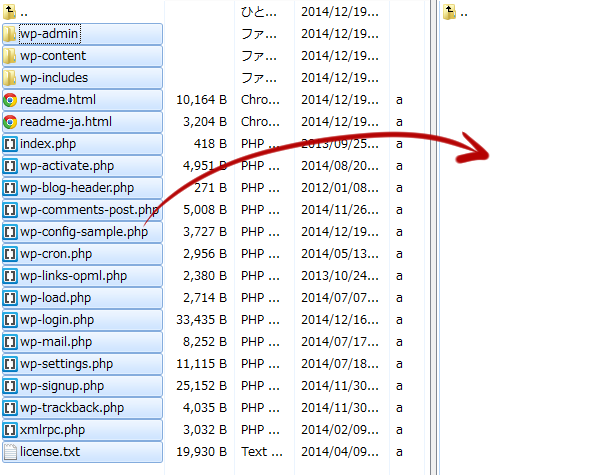This screenshot has width=600, height=475.
Task: Select wp-activate.php file name
Action: click(x=67, y=166)
